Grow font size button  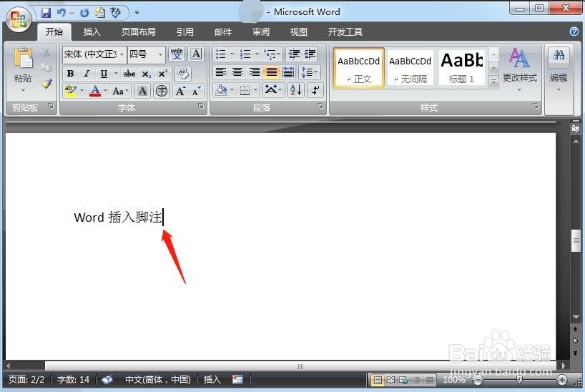tap(180, 91)
